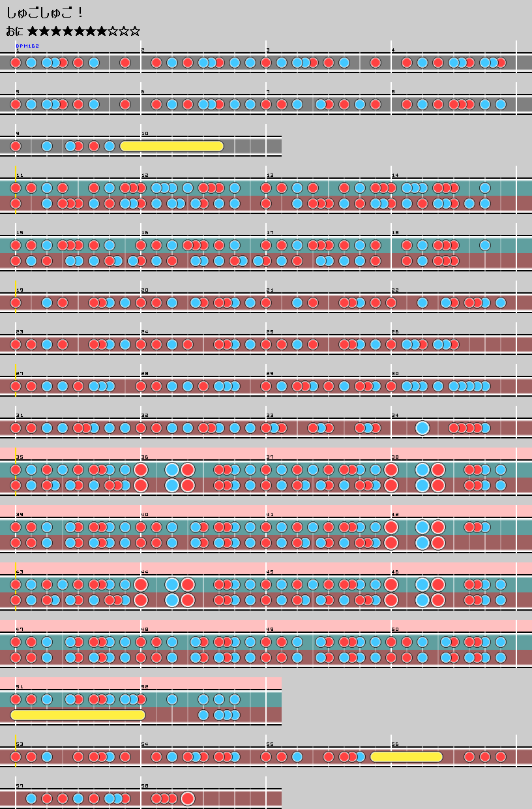This screenshot has width=532, height=809.
Task: Click the measure 19 number label
Action: (20, 290)
